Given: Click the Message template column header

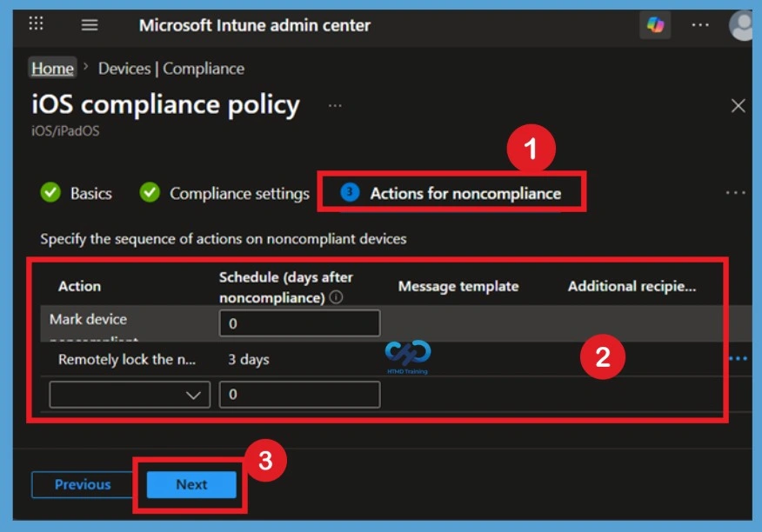Looking at the screenshot, I should pos(458,286).
